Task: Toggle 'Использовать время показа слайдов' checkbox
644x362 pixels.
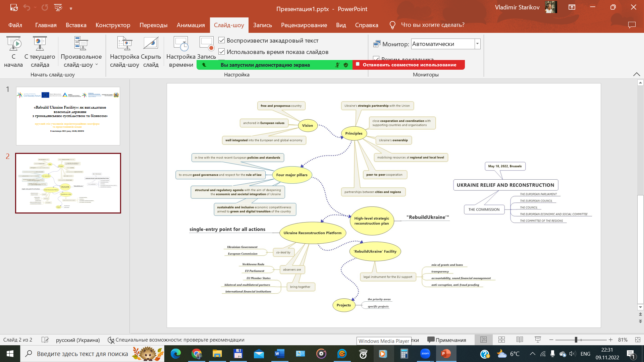Action: (221, 52)
